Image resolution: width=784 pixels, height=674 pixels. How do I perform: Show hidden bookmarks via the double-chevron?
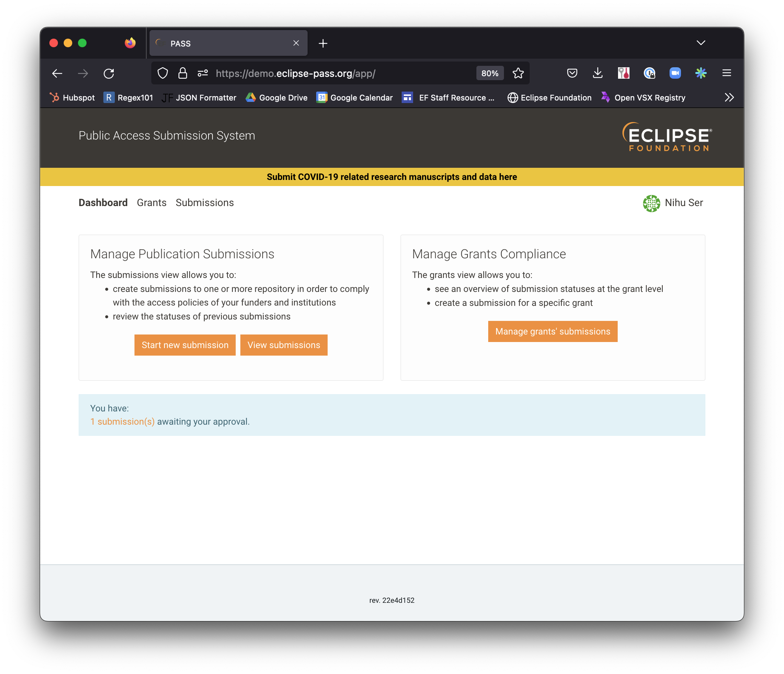tap(729, 97)
